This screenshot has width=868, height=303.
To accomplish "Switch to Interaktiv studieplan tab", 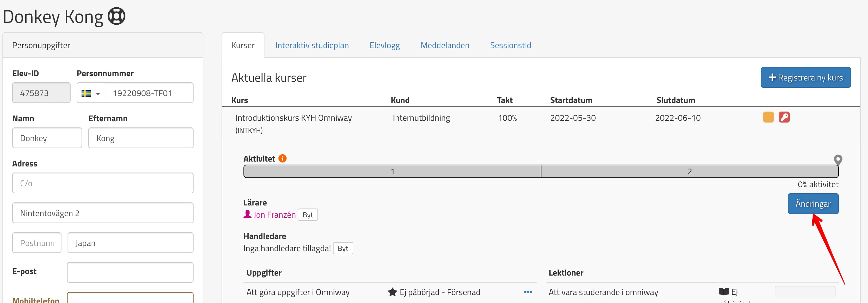I will click(312, 45).
